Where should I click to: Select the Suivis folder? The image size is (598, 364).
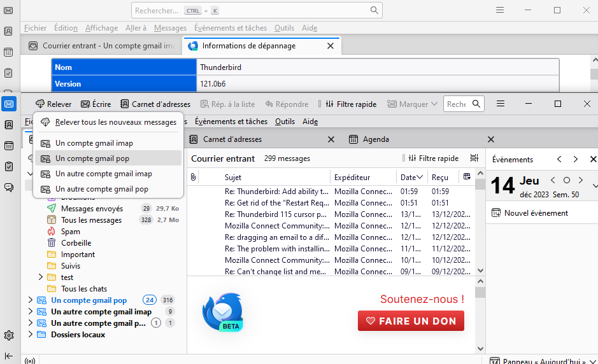pos(71,265)
